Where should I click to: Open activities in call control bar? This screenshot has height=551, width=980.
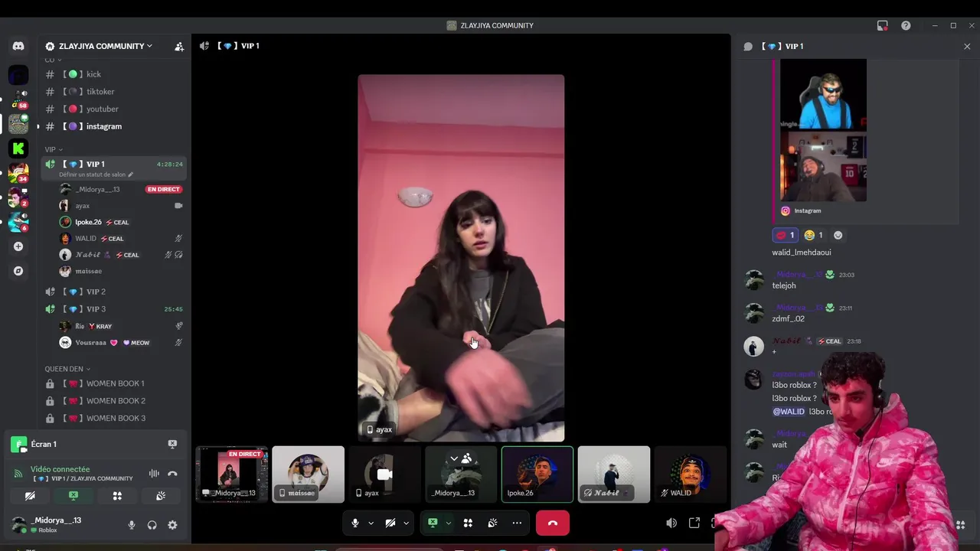point(468,523)
